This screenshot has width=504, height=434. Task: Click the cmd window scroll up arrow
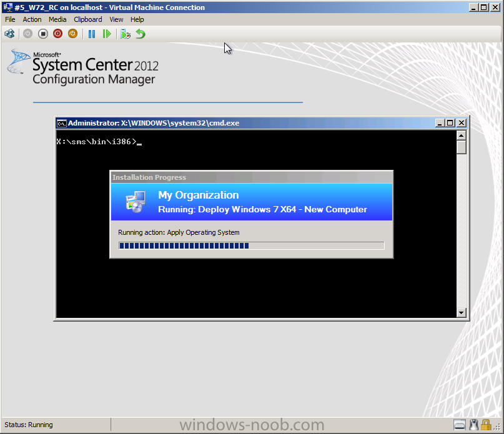click(462, 136)
